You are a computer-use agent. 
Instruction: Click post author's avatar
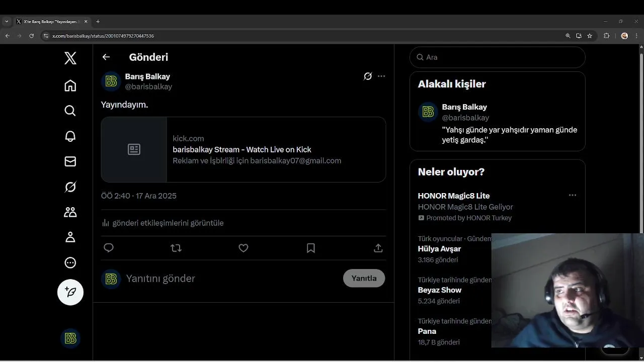pos(111,81)
